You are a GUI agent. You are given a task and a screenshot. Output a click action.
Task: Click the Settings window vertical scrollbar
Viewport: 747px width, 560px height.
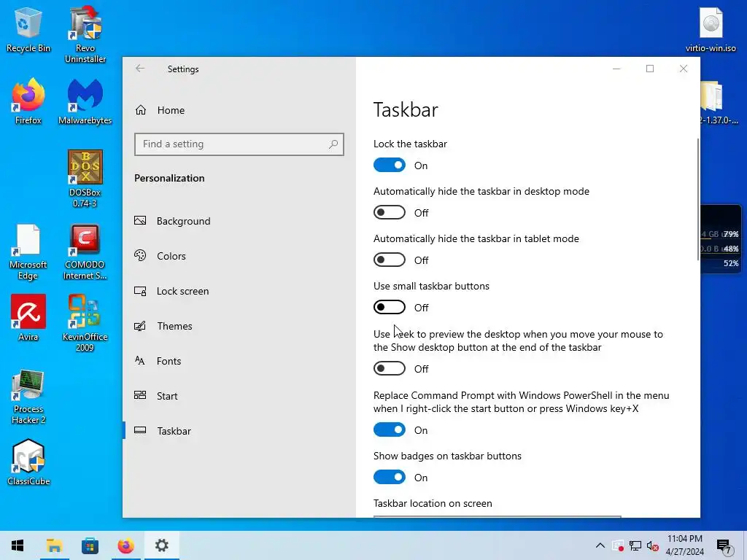[698, 199]
